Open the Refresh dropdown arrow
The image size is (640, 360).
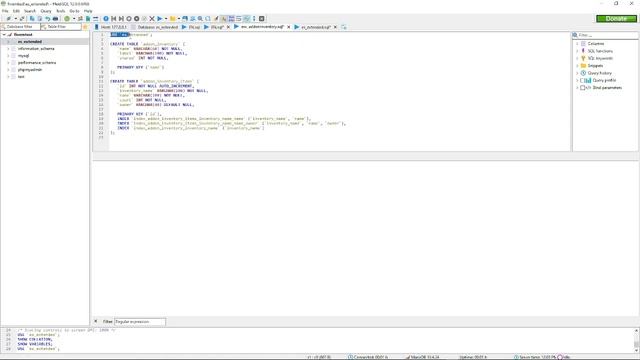pyautogui.click(x=74, y=19)
